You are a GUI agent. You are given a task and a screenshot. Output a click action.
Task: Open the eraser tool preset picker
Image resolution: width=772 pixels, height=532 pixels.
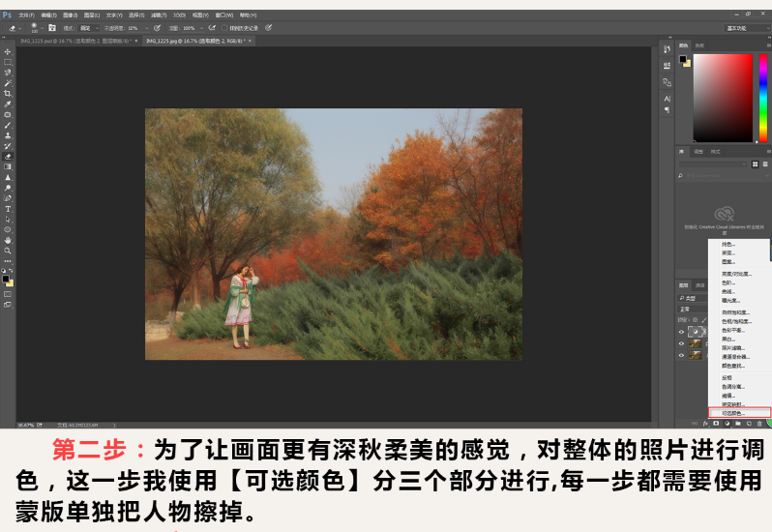coord(15,28)
